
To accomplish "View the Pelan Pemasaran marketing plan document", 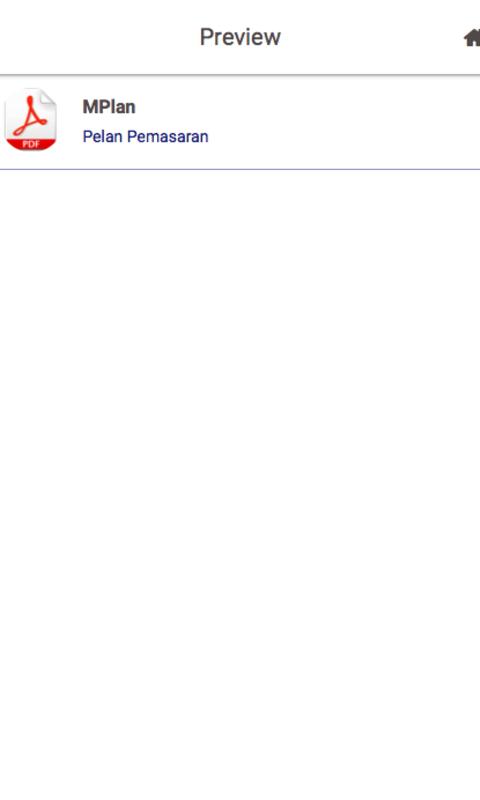I will [145, 136].
